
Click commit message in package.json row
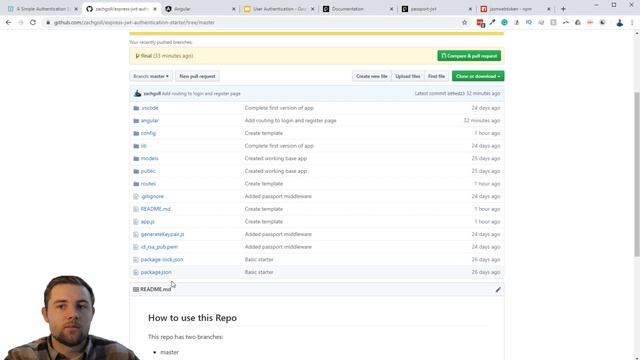[259, 272]
